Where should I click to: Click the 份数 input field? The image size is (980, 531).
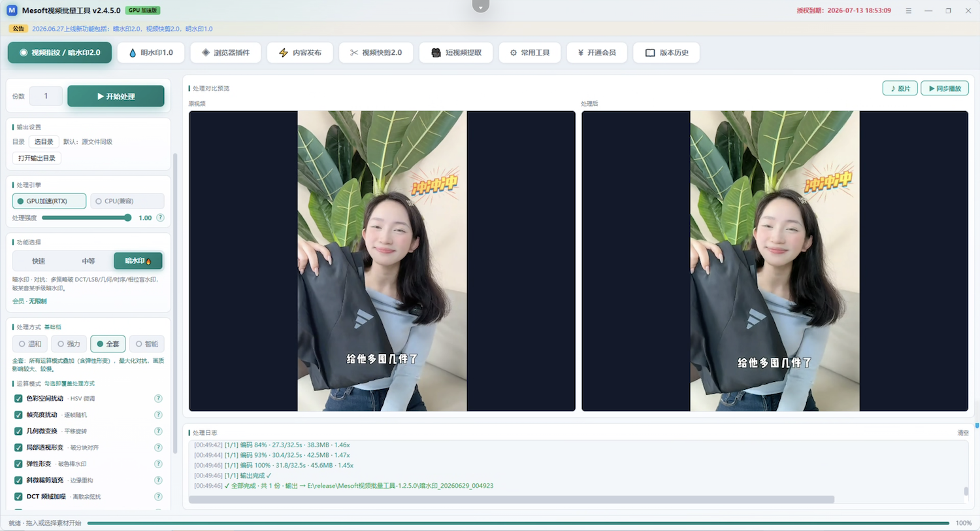tap(46, 96)
